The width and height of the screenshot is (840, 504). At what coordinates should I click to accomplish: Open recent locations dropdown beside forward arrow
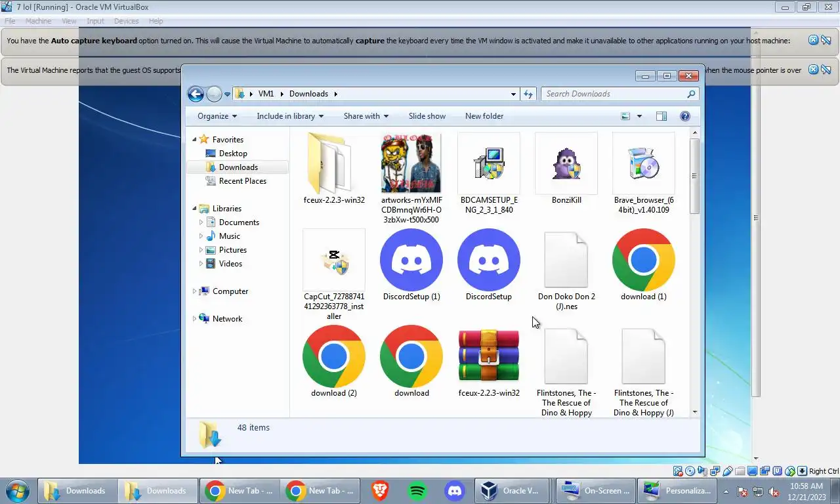[228, 94]
